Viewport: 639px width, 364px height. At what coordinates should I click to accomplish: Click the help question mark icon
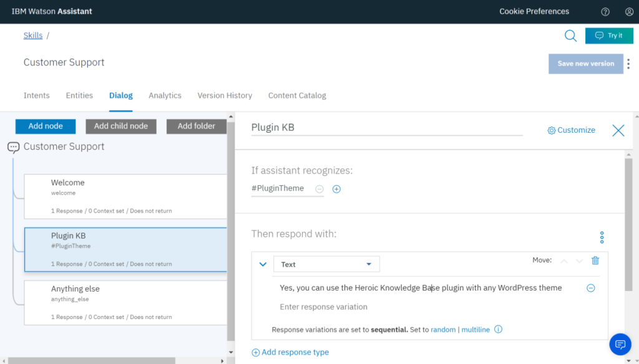click(605, 12)
